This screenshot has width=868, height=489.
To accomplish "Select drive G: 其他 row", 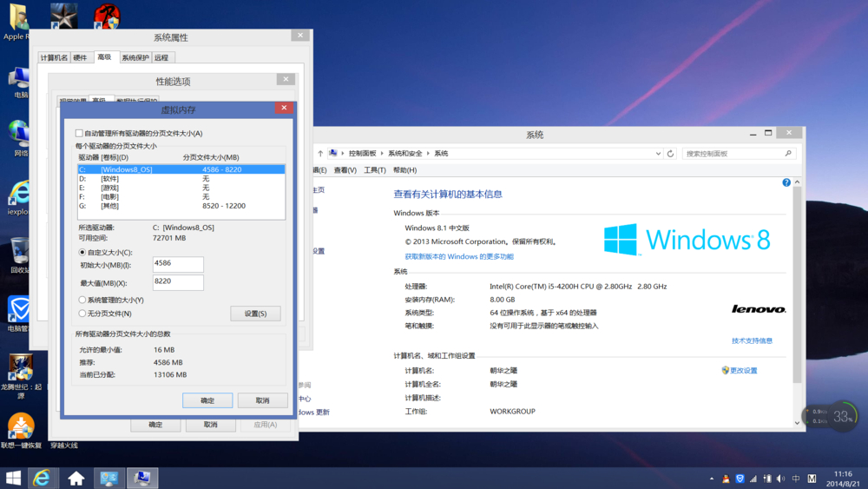I will pyautogui.click(x=181, y=206).
